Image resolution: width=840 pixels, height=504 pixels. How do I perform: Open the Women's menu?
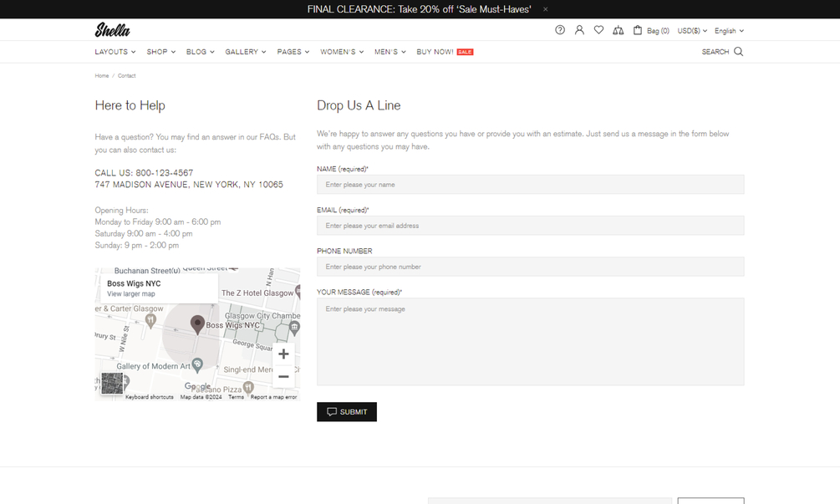point(342,52)
